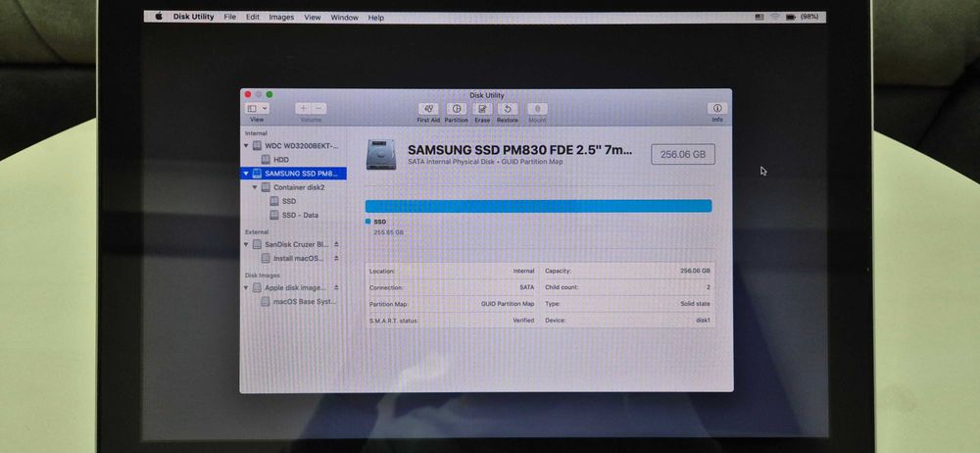Select the SanDisk Cruzer Bl... disk row
The image size is (980, 453).
(293, 244)
